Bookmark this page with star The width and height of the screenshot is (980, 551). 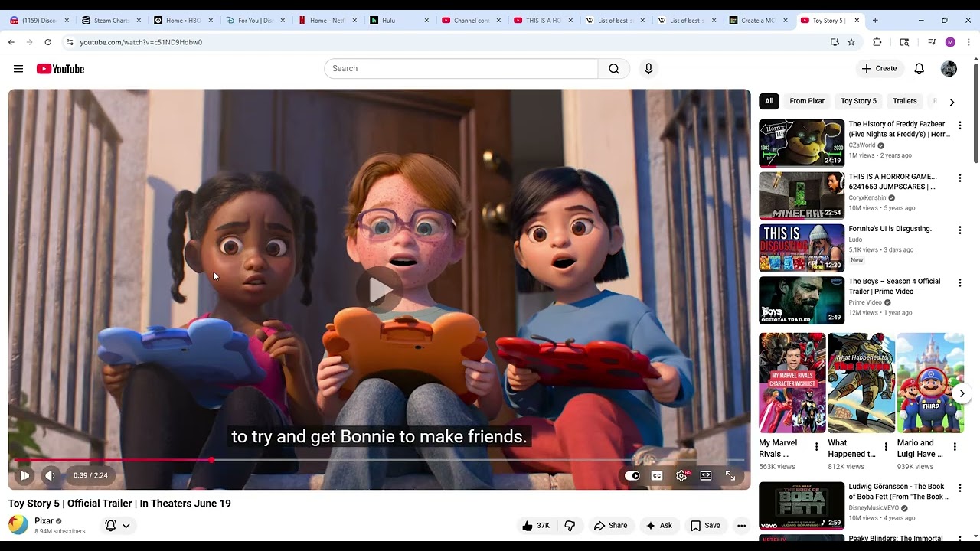(x=851, y=42)
